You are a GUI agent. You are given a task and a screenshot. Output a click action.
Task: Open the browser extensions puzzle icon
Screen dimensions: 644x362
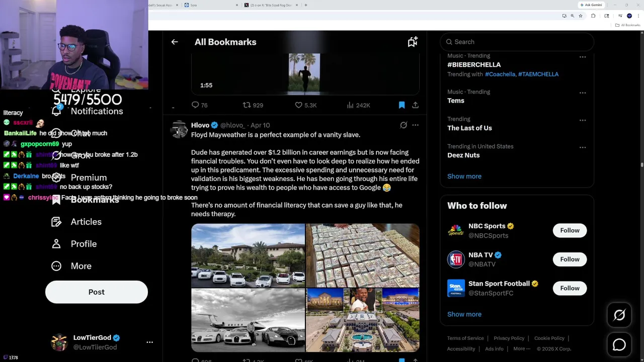594,16
